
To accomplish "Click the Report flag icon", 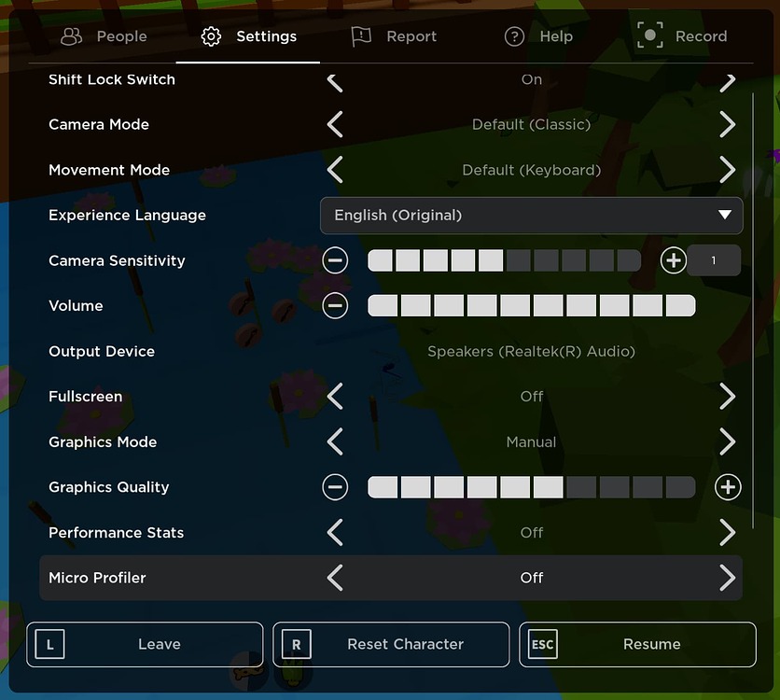I will pyautogui.click(x=362, y=35).
